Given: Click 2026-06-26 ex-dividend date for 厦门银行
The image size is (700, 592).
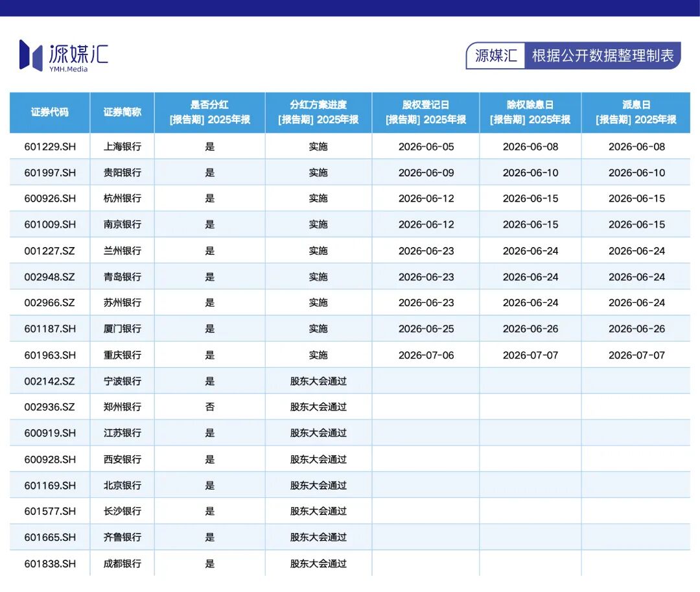Looking at the screenshot, I should click(530, 329).
